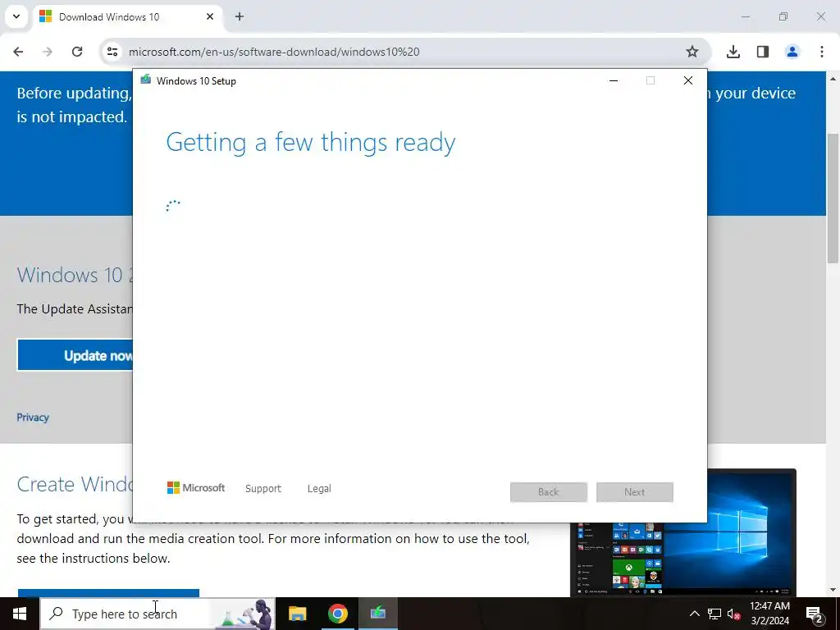Screen dimensions: 840x630
Task: Click Chrome's forward arrow
Action: [x=48, y=52]
